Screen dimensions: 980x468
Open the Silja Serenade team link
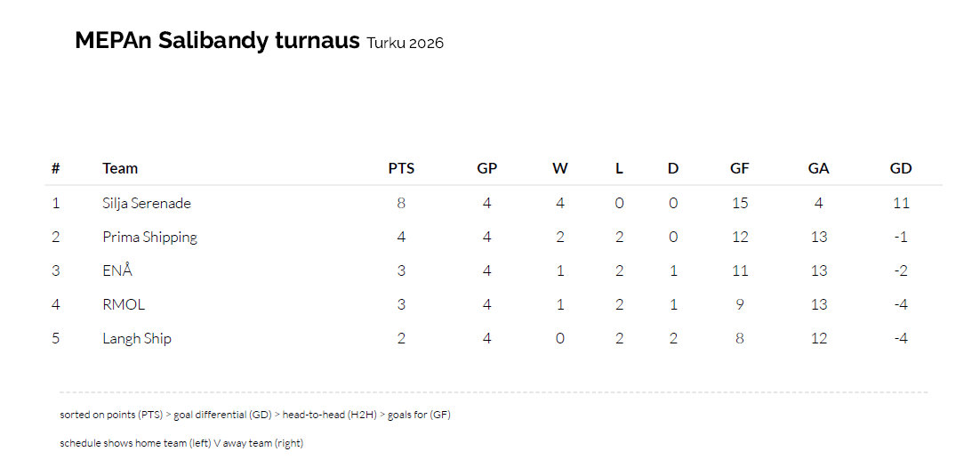click(147, 203)
